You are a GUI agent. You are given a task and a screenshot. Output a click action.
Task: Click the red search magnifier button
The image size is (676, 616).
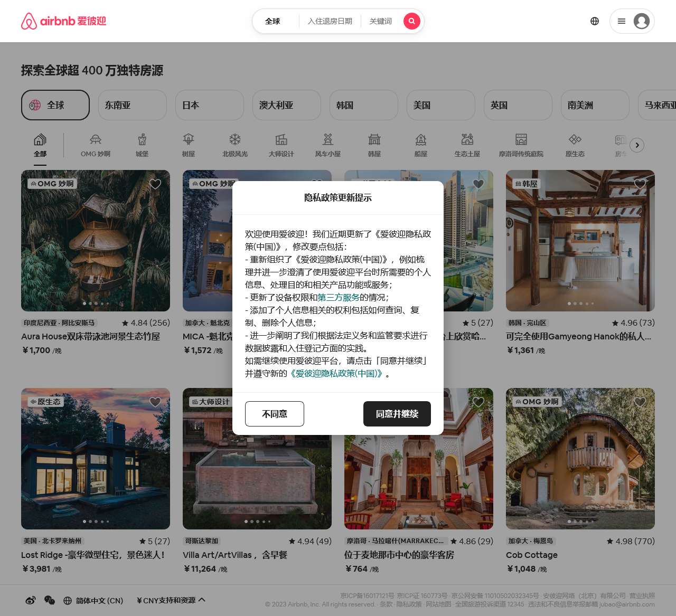pos(411,21)
